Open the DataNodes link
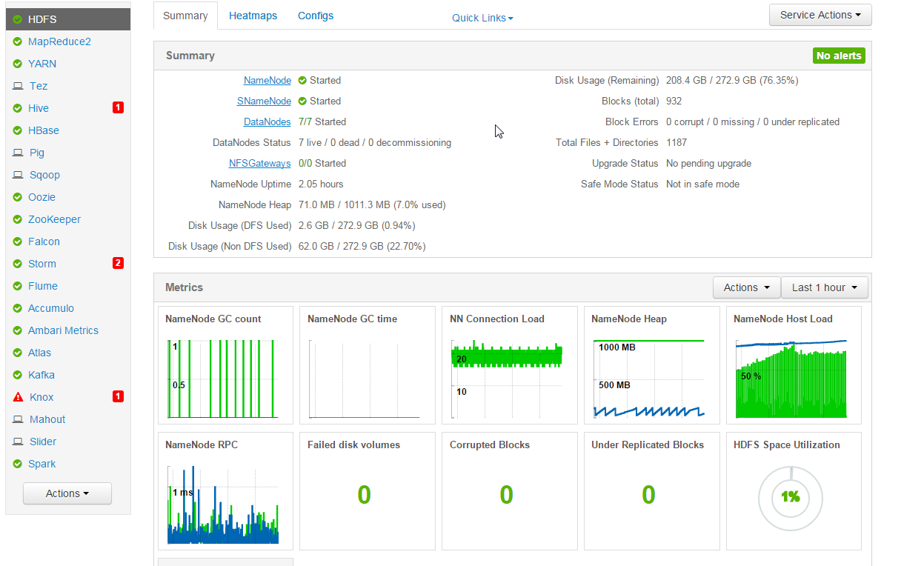This screenshot has height=566, width=924. pos(267,122)
